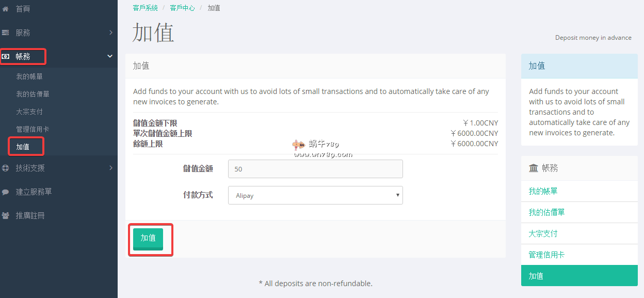This screenshot has width=644, height=298.
Task: Click the users icon beside 推廣註冊
Action: [x=6, y=215]
